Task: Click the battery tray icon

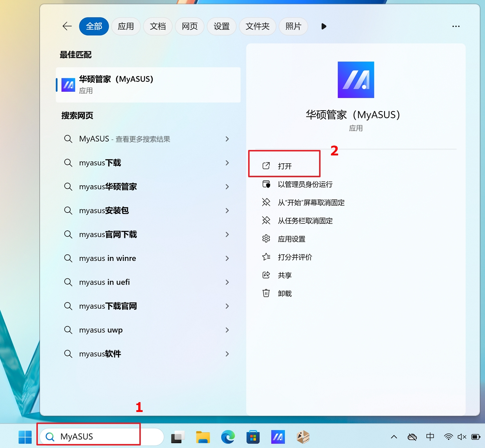Action: coord(476,437)
